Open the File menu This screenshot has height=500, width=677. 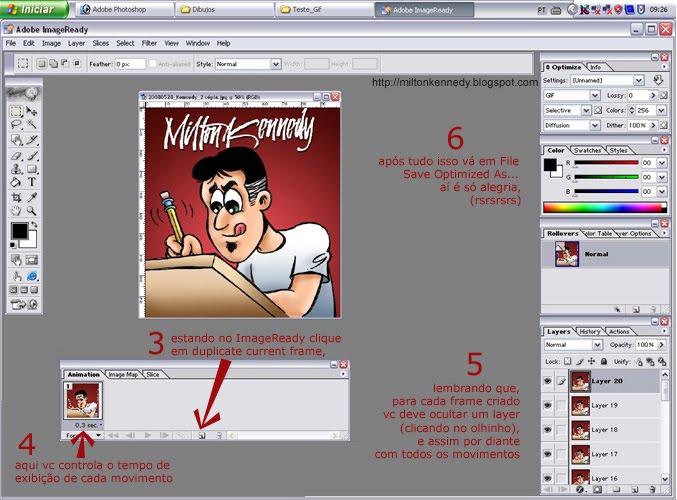tap(11, 43)
